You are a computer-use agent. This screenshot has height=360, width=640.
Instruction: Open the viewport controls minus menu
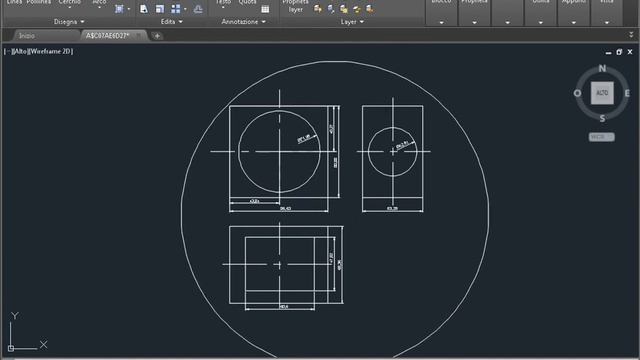tap(8, 51)
